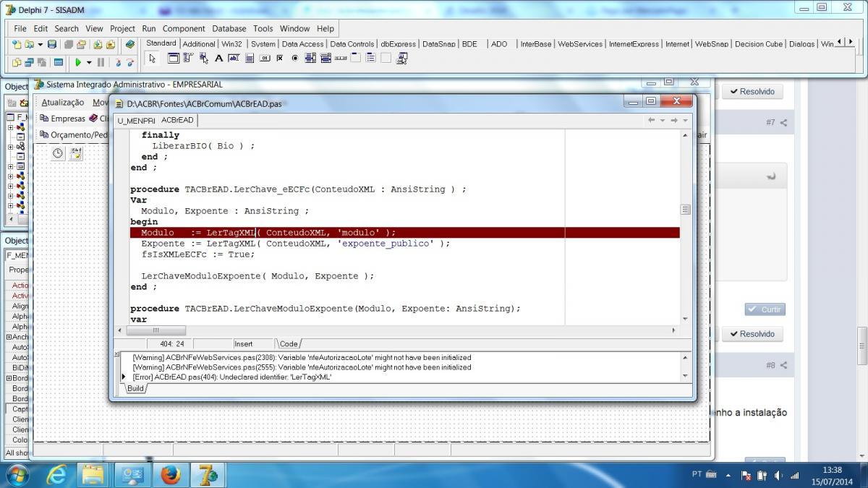Open the dropdown arrow next to Open file
This screenshot has height=488, width=868.
pos(40,44)
